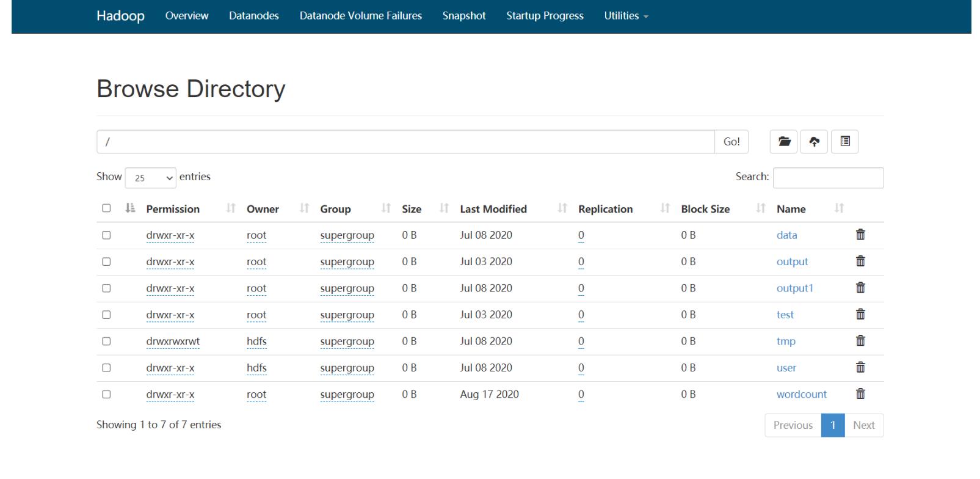
Task: Click the Next page button
Action: click(864, 425)
